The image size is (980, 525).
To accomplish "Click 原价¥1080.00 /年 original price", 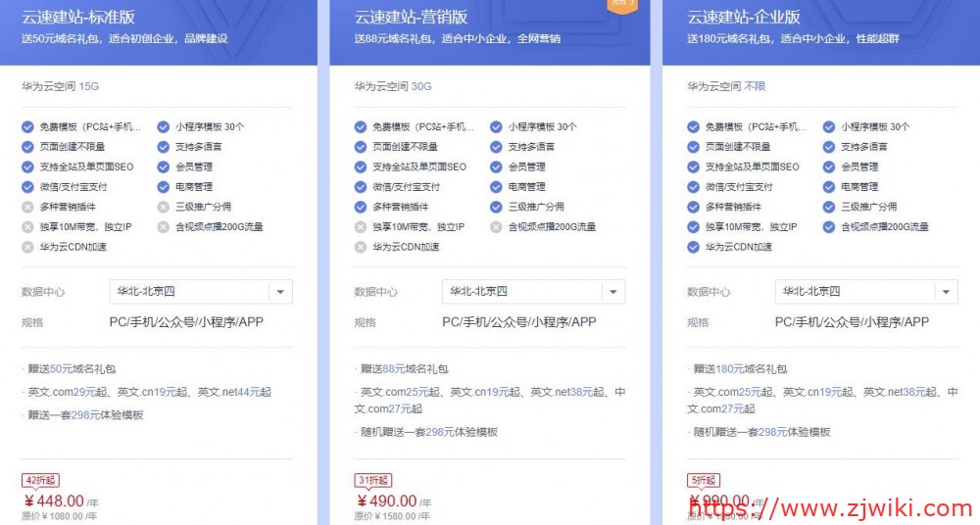I will [x=60, y=516].
